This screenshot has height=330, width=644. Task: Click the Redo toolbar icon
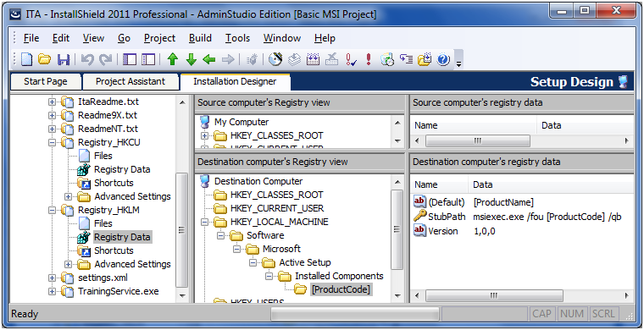click(x=106, y=60)
